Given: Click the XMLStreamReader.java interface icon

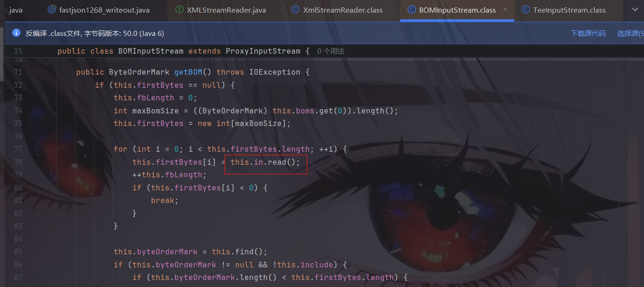Looking at the screenshot, I should (x=179, y=10).
